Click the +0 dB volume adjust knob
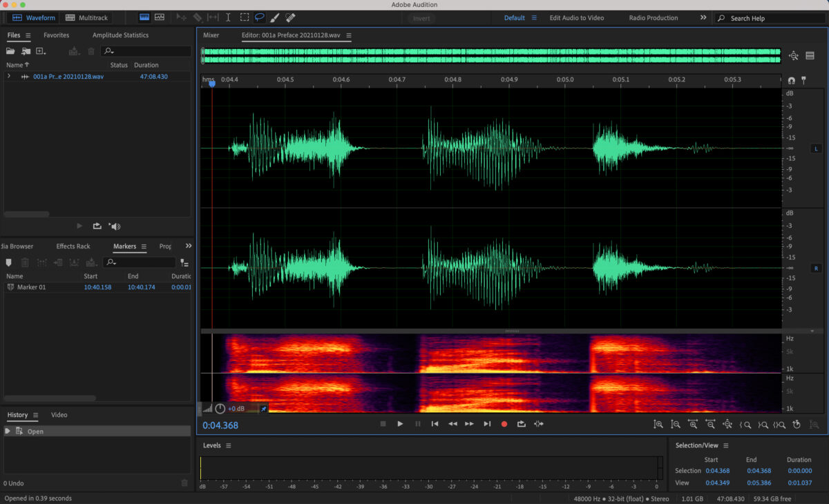The height and width of the screenshot is (504, 829). pos(220,409)
